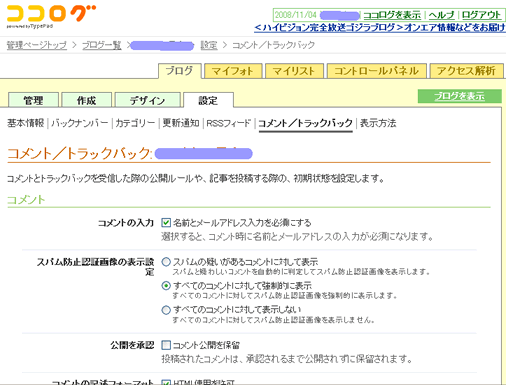Viewport: 506px width, 385px height.
Task: Open the ココログを表示 link
Action: [x=392, y=15]
